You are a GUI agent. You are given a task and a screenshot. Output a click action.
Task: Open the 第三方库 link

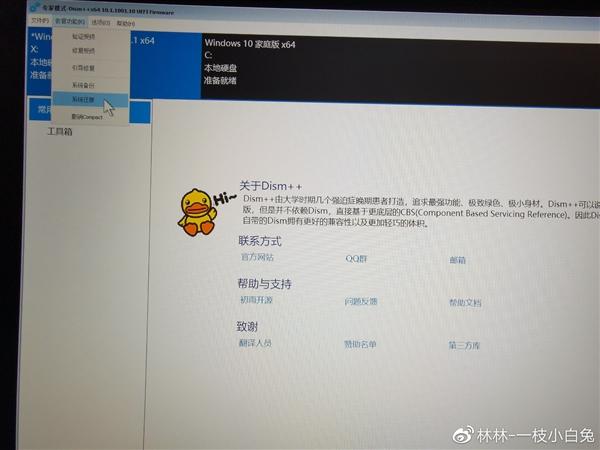[x=464, y=346]
